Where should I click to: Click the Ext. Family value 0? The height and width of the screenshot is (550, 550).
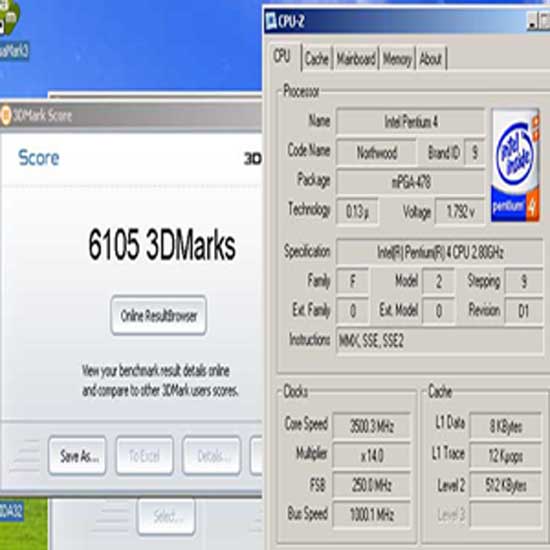pyautogui.click(x=353, y=311)
